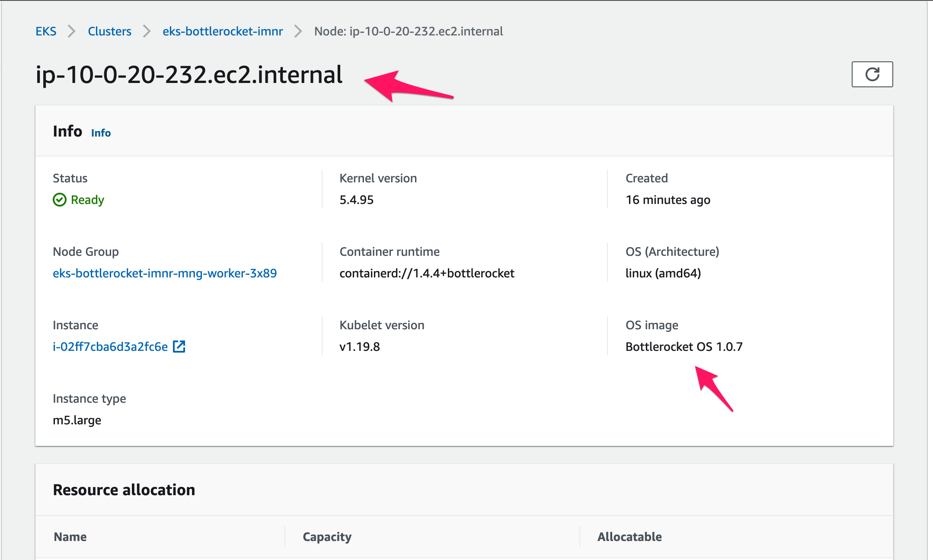Image resolution: width=933 pixels, height=560 pixels.
Task: Click the Bottlerocket OS 1.0.7 value
Action: click(x=684, y=347)
